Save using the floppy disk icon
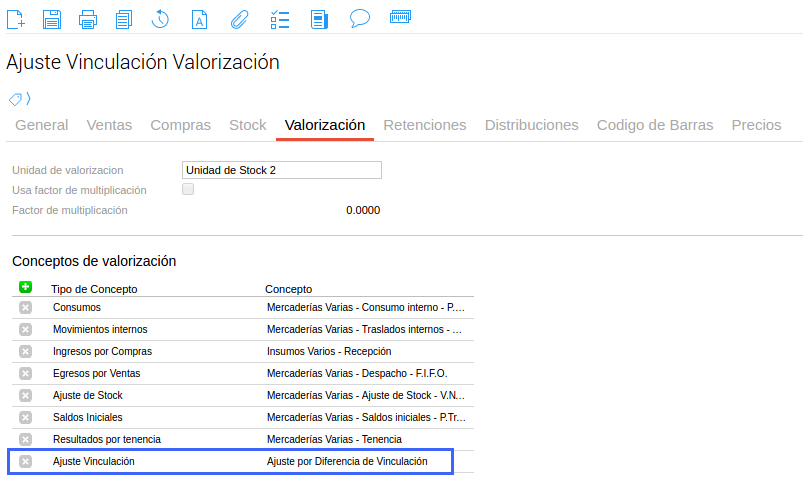The image size is (803, 489). coord(52,19)
